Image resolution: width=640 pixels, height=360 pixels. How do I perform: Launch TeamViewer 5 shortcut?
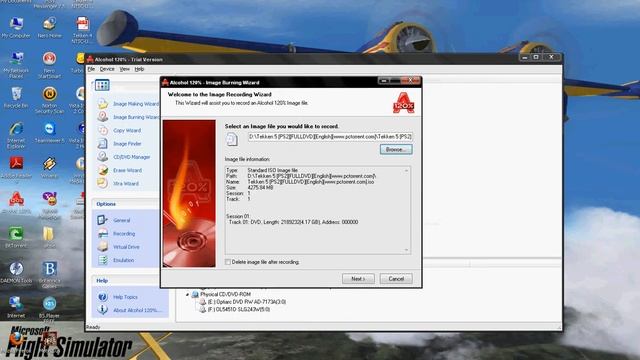coord(49,133)
